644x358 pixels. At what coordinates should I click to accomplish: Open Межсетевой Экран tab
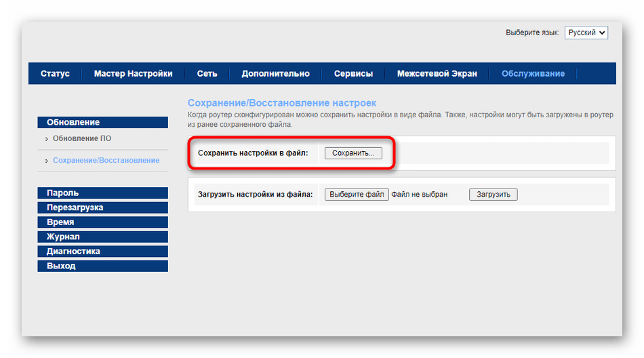tap(437, 74)
